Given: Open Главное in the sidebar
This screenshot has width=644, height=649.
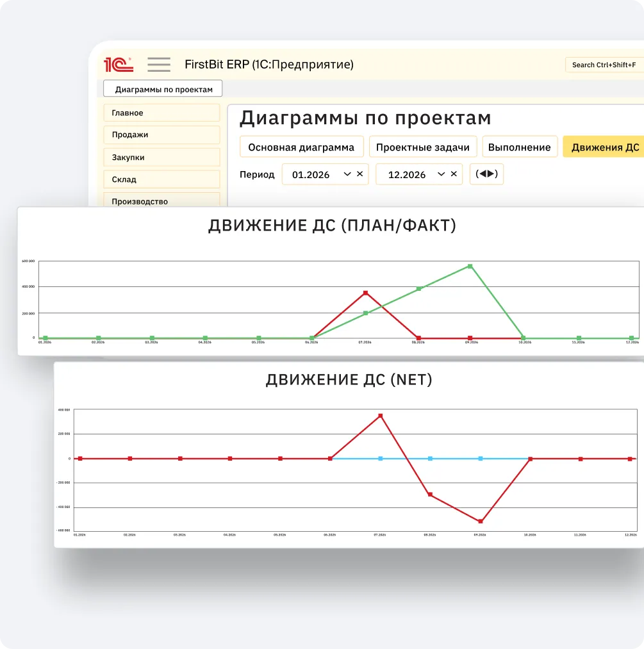Looking at the screenshot, I should point(161,113).
